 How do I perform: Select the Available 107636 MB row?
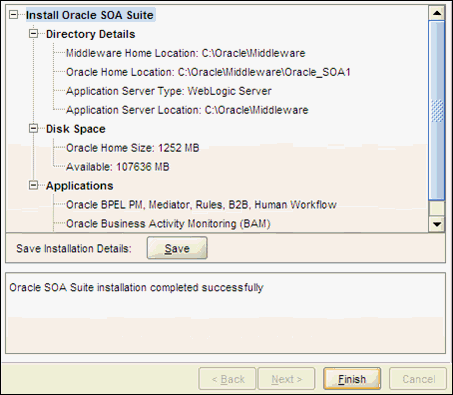point(118,167)
